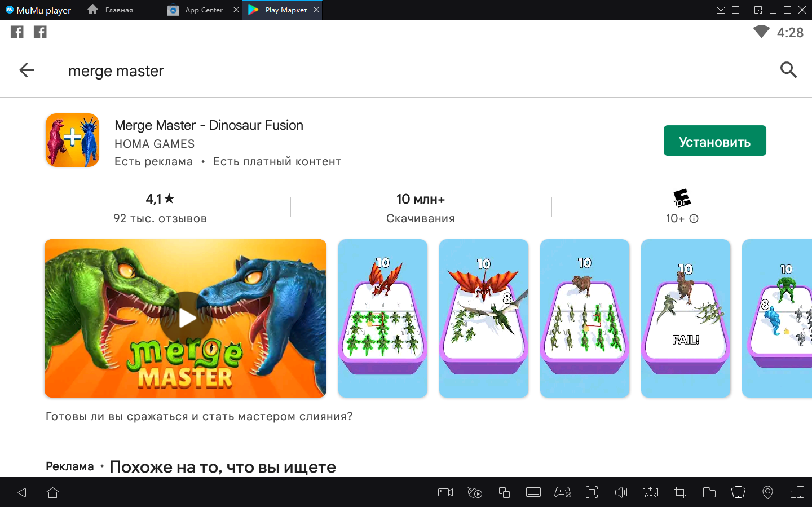The image size is (812, 507).
Task: Click the gamepad settings icon
Action: (563, 492)
